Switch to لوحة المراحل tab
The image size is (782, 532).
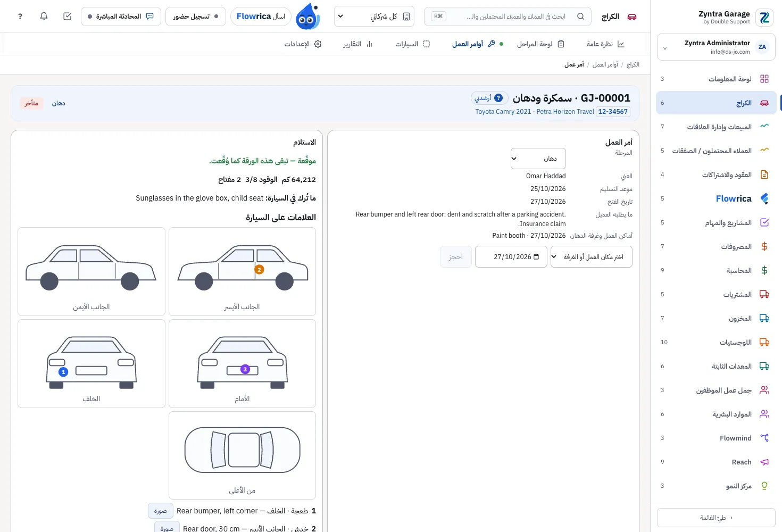coord(540,44)
